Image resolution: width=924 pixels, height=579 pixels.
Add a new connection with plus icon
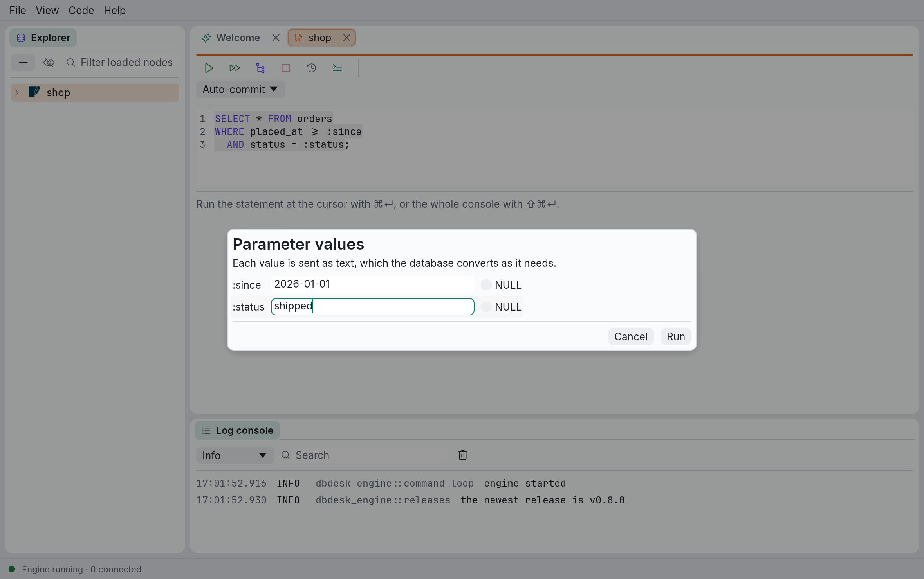tap(23, 63)
